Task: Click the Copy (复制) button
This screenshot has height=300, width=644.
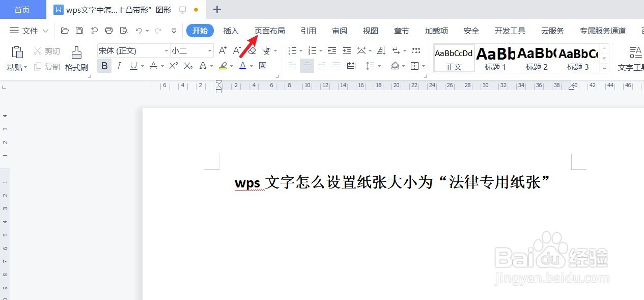Action: point(47,67)
